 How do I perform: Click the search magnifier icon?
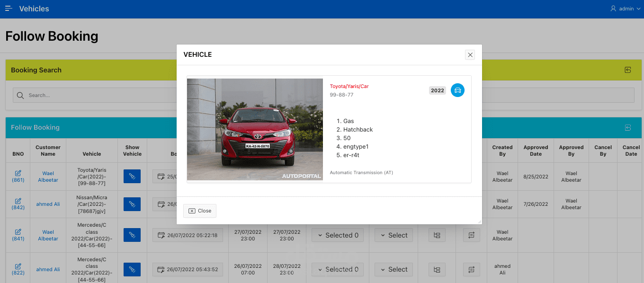coord(20,95)
